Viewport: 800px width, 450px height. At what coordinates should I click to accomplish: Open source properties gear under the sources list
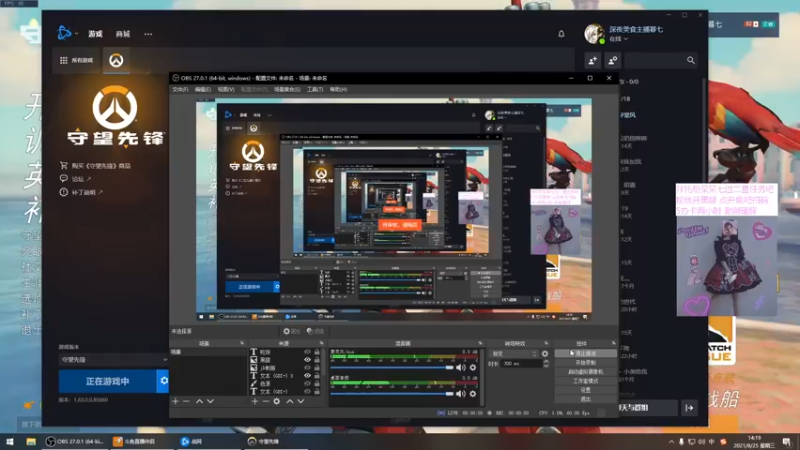coord(277,402)
